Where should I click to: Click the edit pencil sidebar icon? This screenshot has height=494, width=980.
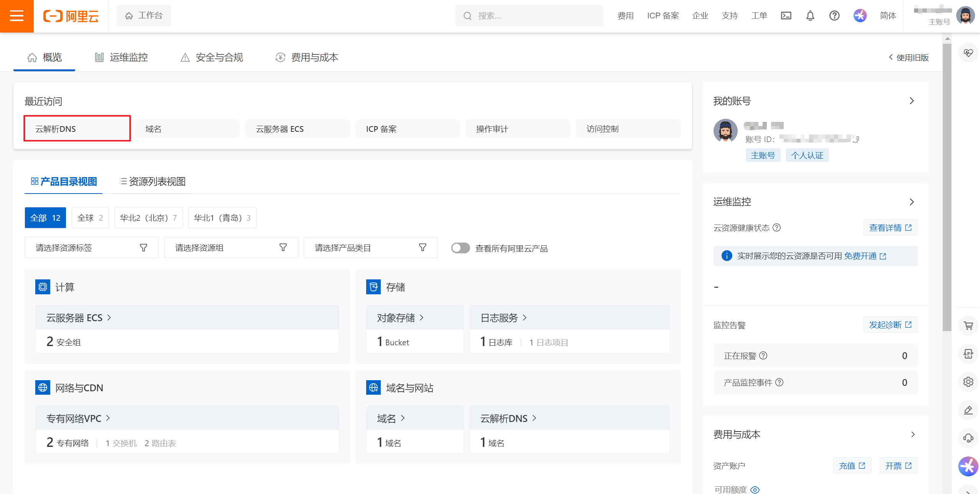coord(968,410)
